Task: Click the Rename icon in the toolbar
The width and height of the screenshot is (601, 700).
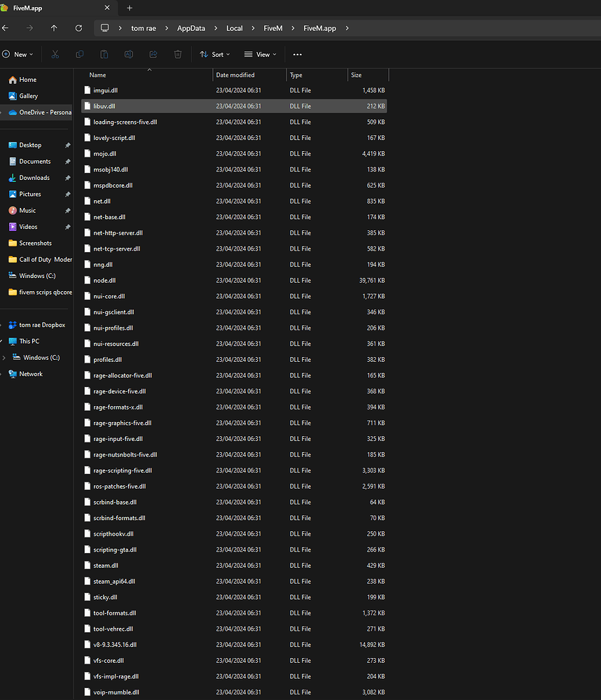Action: [128, 54]
